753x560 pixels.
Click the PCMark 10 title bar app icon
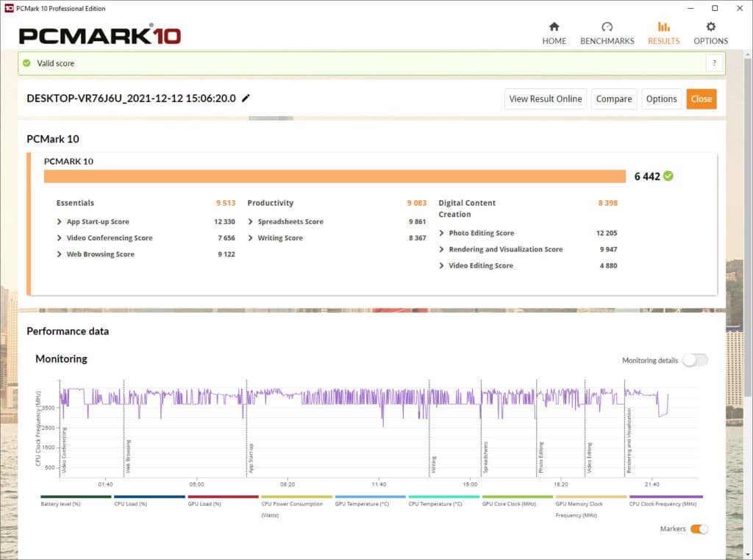(9, 8)
